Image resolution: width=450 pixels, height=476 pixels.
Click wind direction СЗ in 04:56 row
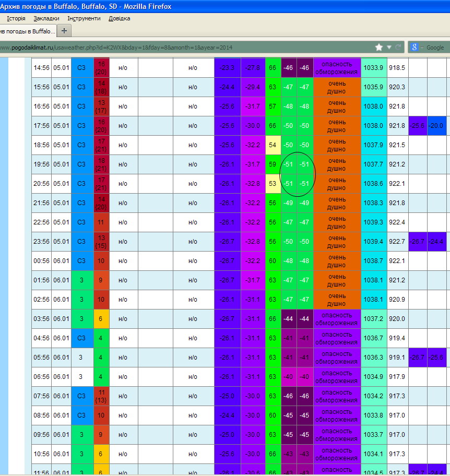pos(81,338)
